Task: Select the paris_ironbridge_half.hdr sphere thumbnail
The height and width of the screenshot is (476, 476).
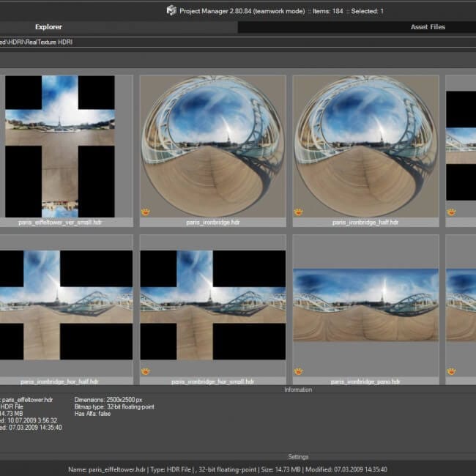Action: (366, 146)
